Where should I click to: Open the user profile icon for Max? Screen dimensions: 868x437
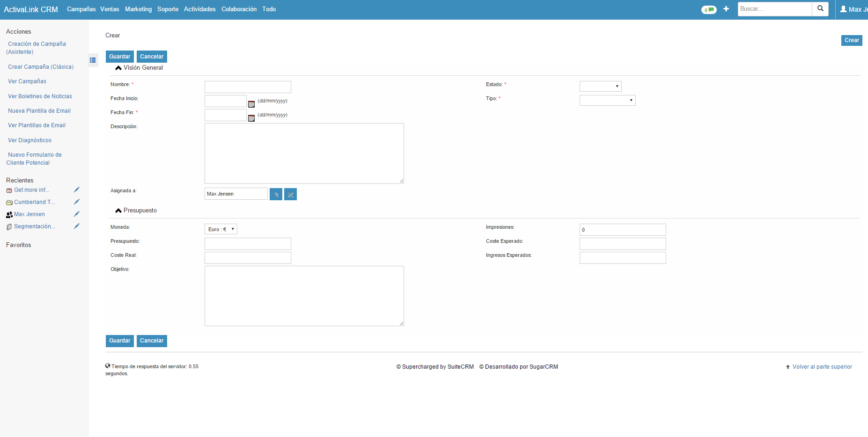[843, 9]
